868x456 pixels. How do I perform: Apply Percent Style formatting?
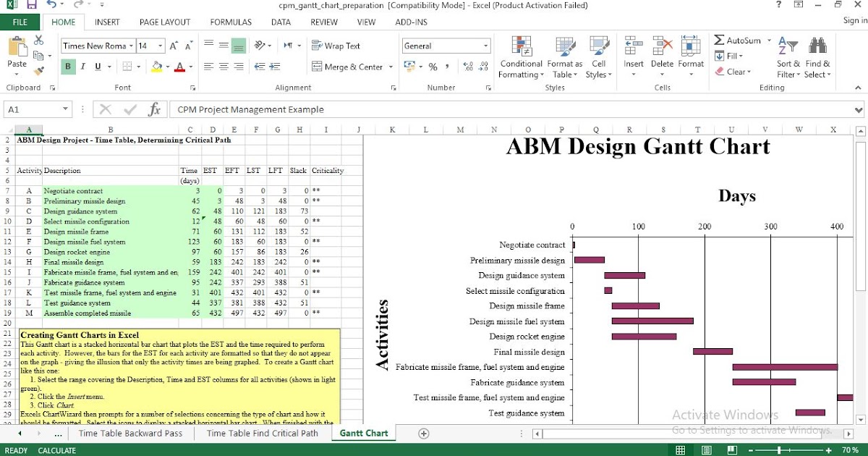click(432, 67)
